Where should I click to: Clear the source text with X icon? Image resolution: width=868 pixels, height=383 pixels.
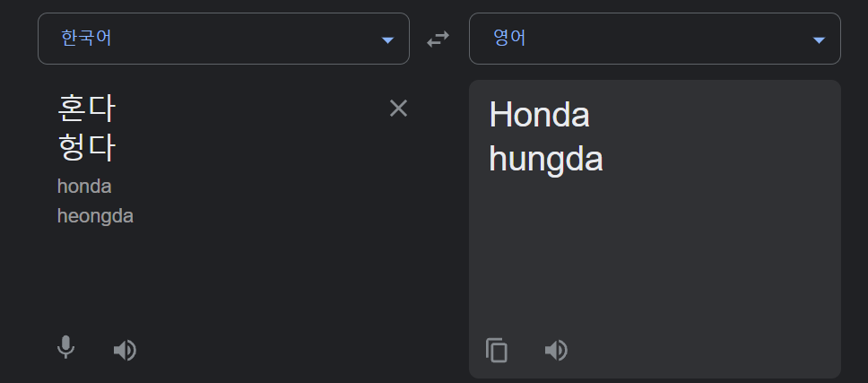click(x=398, y=109)
